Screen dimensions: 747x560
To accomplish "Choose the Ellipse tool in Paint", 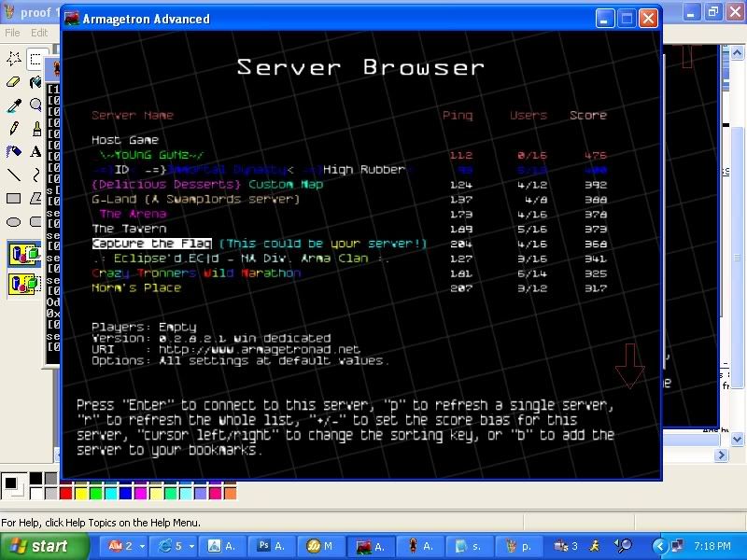I will tap(13, 221).
